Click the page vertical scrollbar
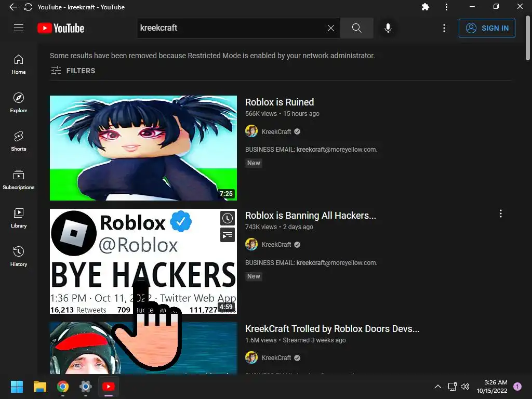Viewport: 532px width, 399px height. [x=528, y=37]
